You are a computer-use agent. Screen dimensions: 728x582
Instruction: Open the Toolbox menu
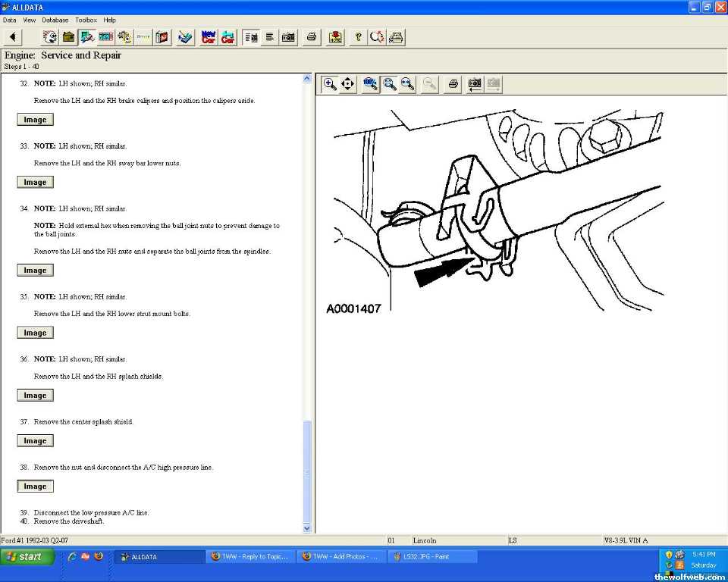[86, 20]
